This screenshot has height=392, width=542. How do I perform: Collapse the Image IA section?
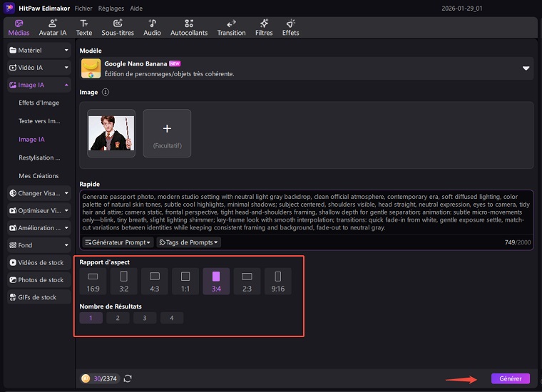coord(39,85)
